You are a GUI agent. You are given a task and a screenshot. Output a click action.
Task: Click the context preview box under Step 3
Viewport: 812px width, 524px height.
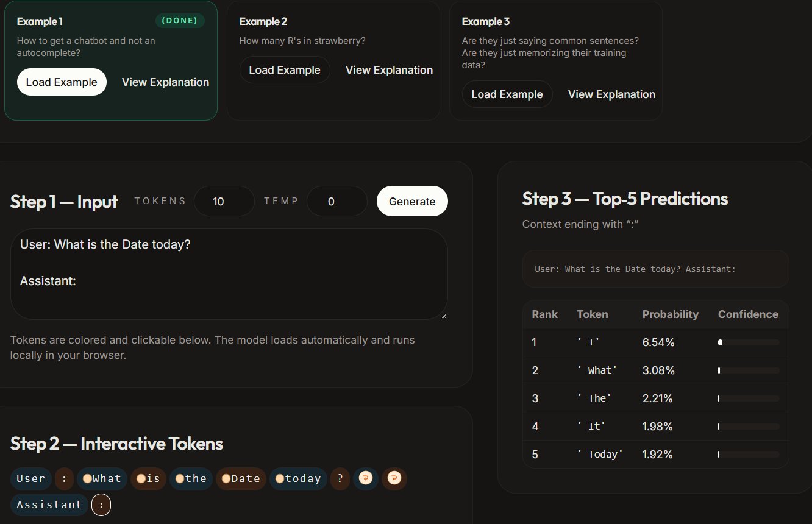tap(656, 269)
